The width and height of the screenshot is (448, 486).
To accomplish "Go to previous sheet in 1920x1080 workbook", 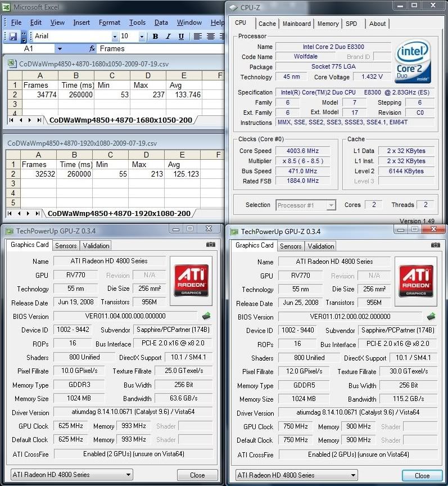I will click(x=19, y=213).
